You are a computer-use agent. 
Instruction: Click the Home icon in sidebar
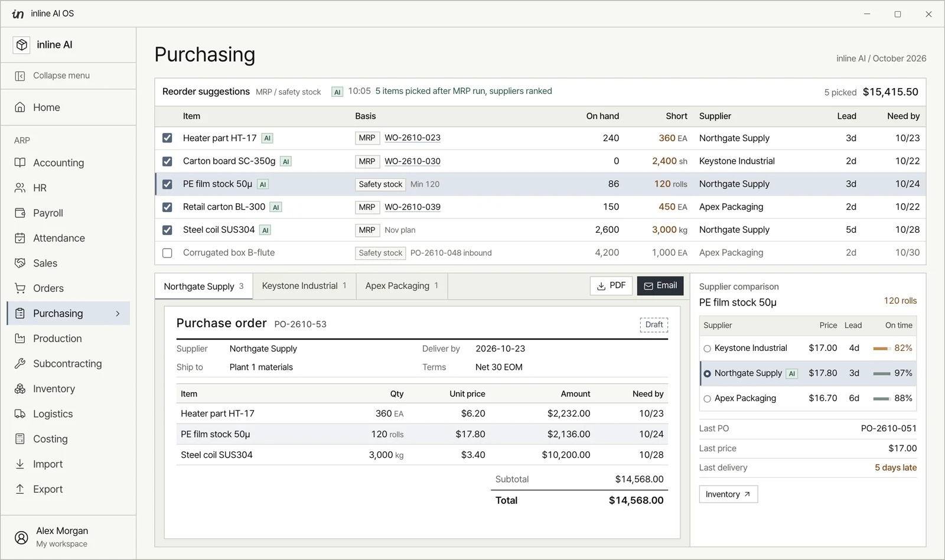pyautogui.click(x=20, y=108)
